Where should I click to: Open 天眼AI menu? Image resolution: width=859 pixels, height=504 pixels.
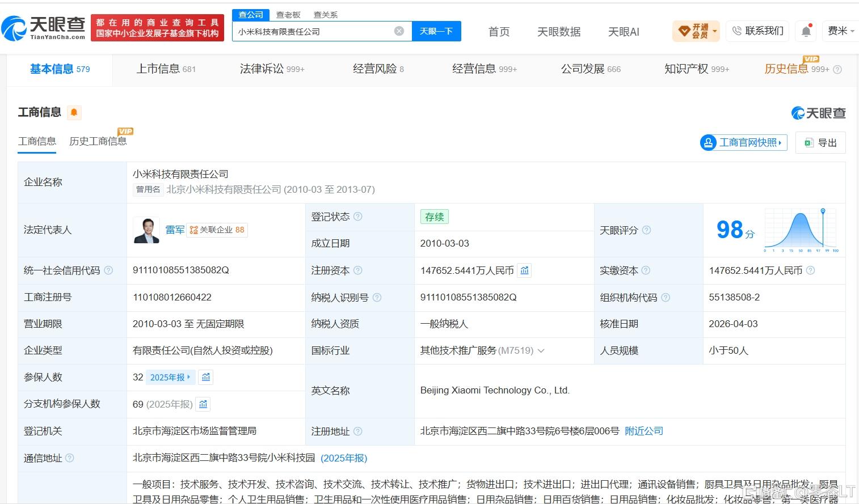pyautogui.click(x=624, y=32)
